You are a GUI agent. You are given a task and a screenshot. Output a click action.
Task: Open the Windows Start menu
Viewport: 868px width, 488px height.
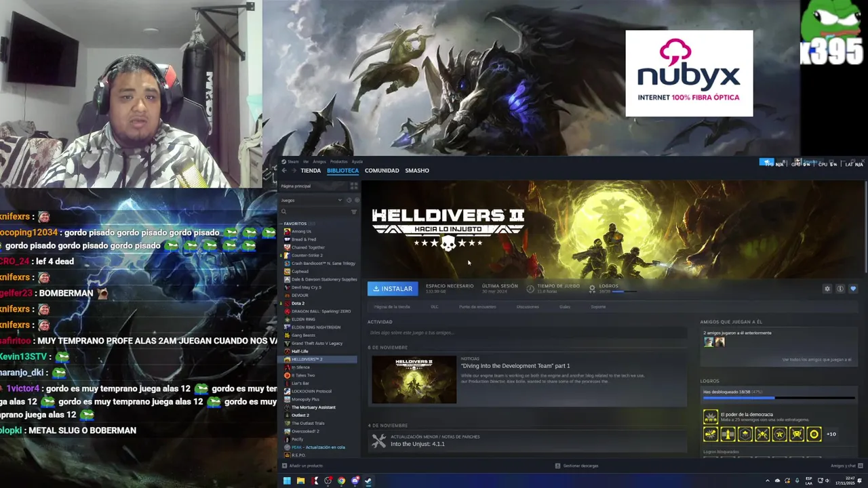(x=287, y=481)
